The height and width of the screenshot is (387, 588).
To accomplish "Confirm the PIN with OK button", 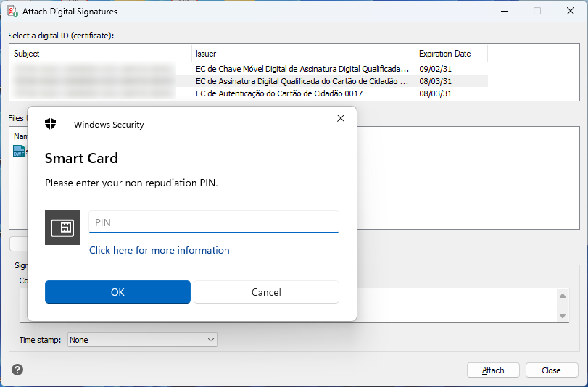I will click(117, 292).
